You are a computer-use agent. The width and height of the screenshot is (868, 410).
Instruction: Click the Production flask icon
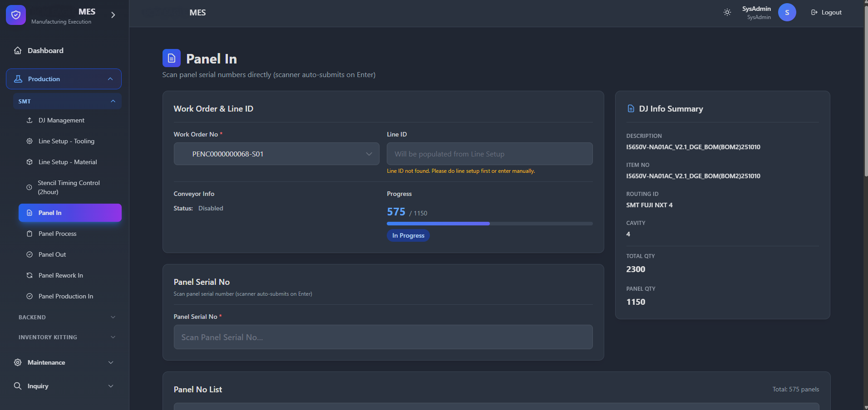pos(18,79)
